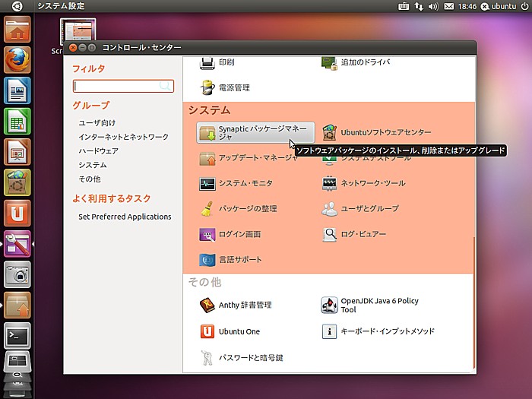
Task: Open the power session menu icon
Action: point(524,6)
